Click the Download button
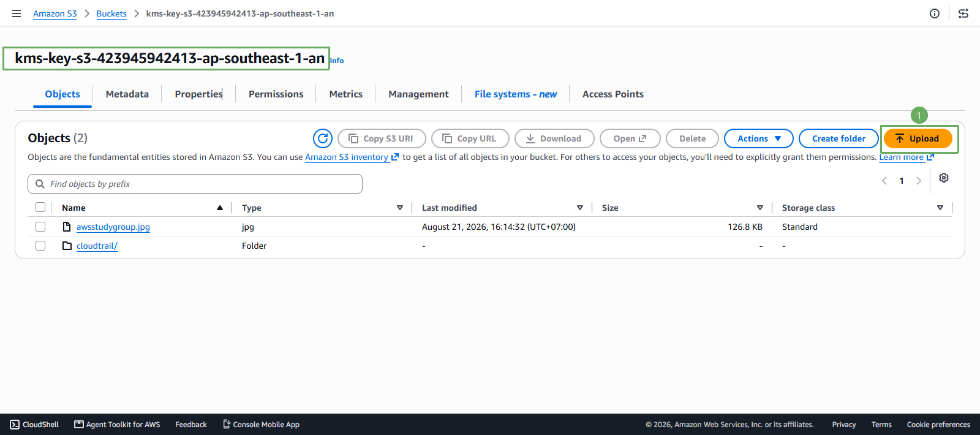Image resolution: width=980 pixels, height=435 pixels. (554, 138)
